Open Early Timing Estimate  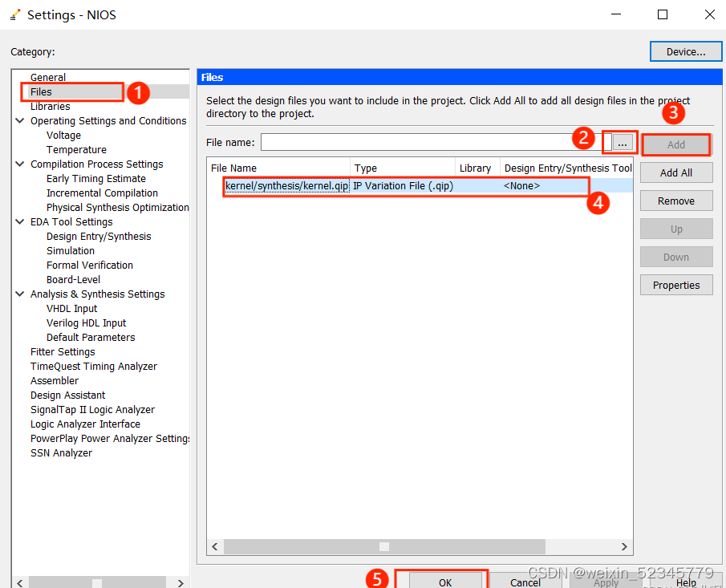coord(95,179)
